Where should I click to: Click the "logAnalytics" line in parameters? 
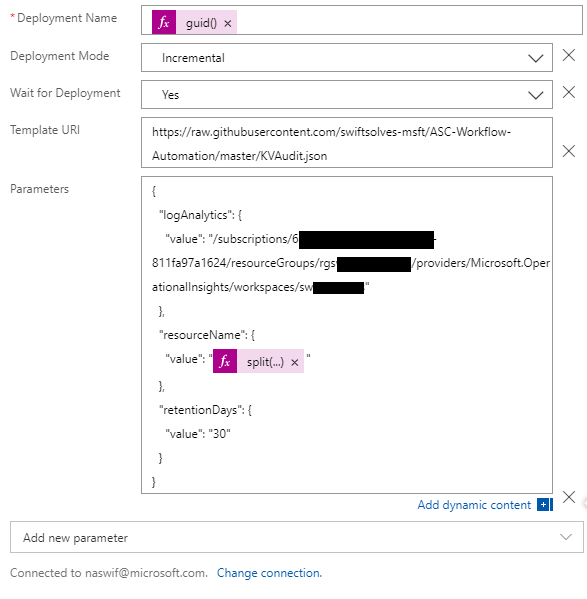pyautogui.click(x=200, y=215)
